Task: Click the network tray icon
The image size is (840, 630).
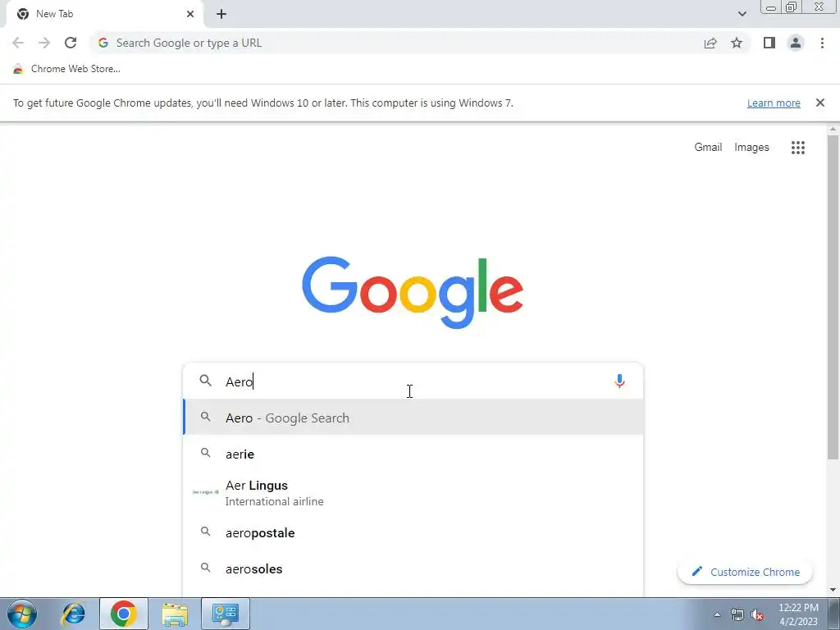Action: click(x=737, y=614)
